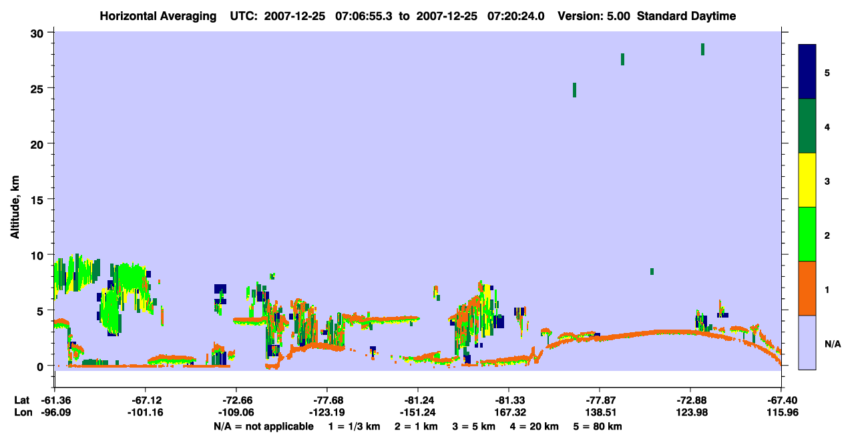Click longitude value 123.98
Viewport: 868px width, 445px height.
(690, 412)
